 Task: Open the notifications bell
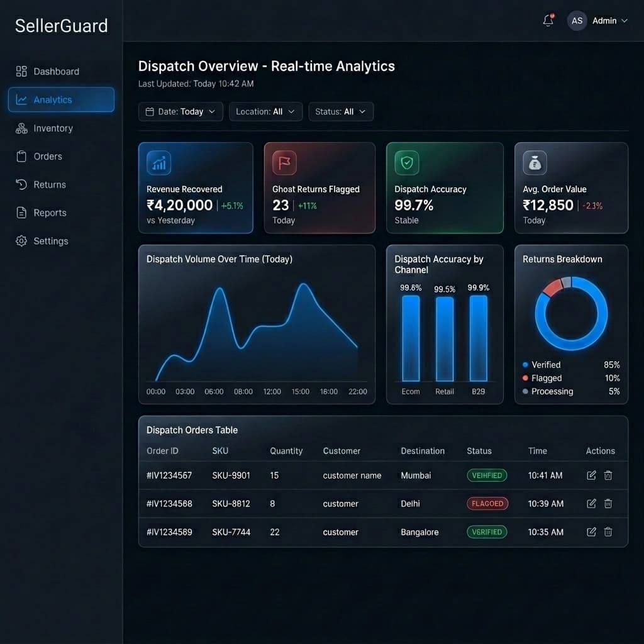click(547, 20)
